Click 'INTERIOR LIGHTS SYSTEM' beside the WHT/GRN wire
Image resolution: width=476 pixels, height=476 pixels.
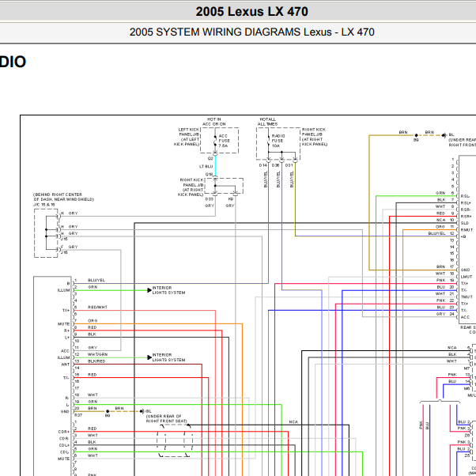168,357
